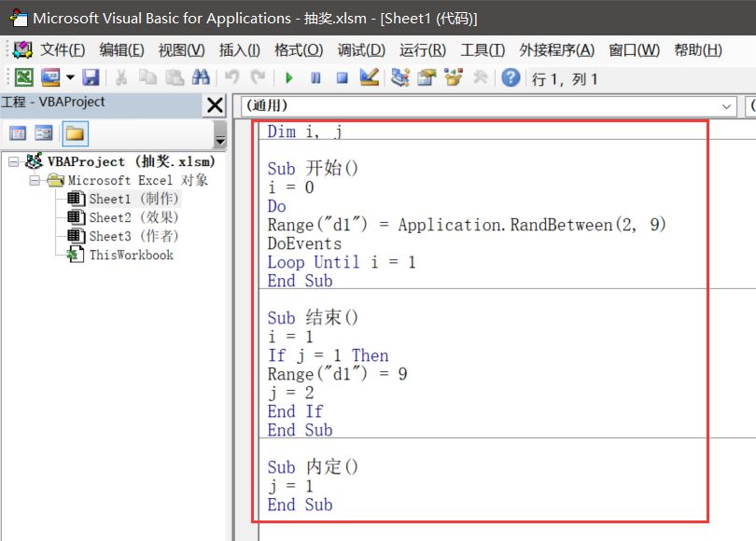This screenshot has width=756, height=541.
Task: Collapse the VBAProject (抽奖.xlsm) node
Action: [x=14, y=161]
